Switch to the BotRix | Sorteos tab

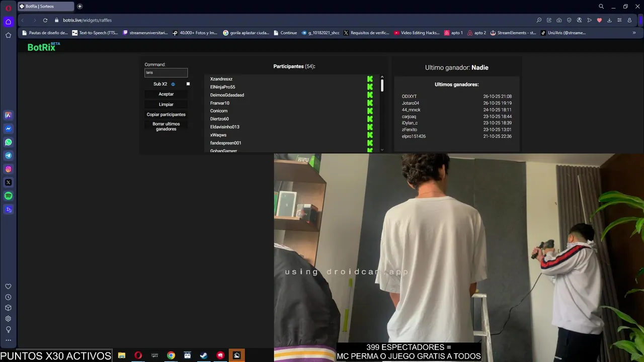[x=45, y=7]
